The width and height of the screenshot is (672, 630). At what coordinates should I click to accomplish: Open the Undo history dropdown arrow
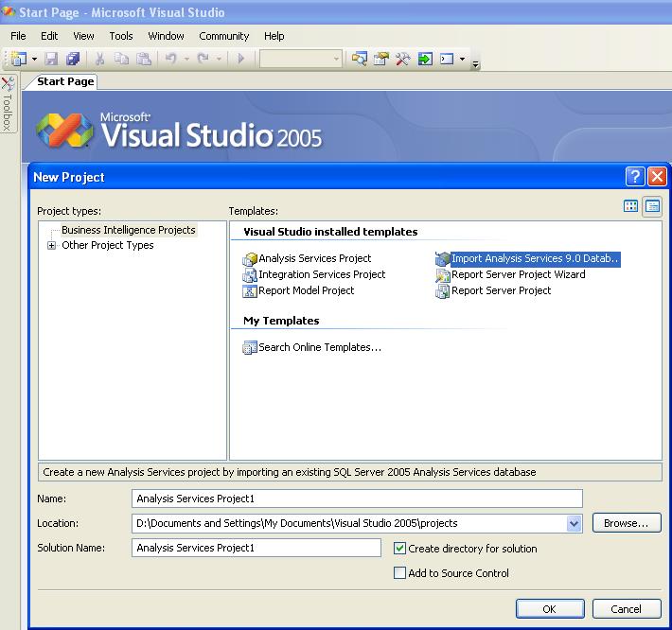tap(186, 59)
